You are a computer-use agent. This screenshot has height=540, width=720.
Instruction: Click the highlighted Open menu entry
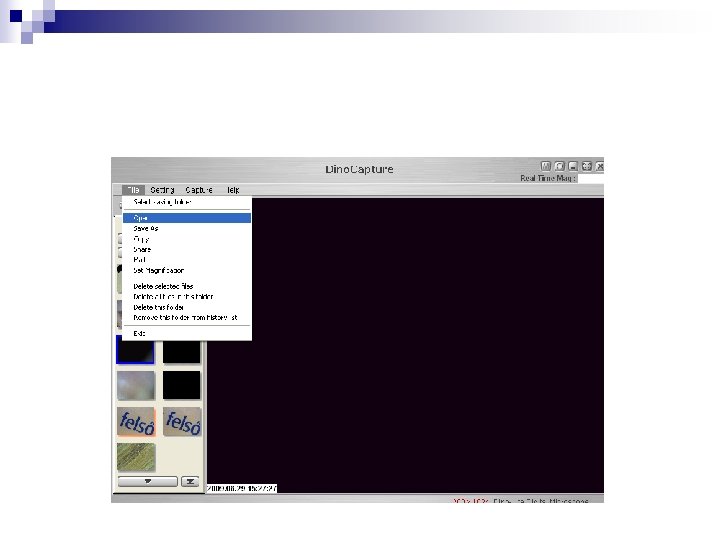(x=187, y=218)
